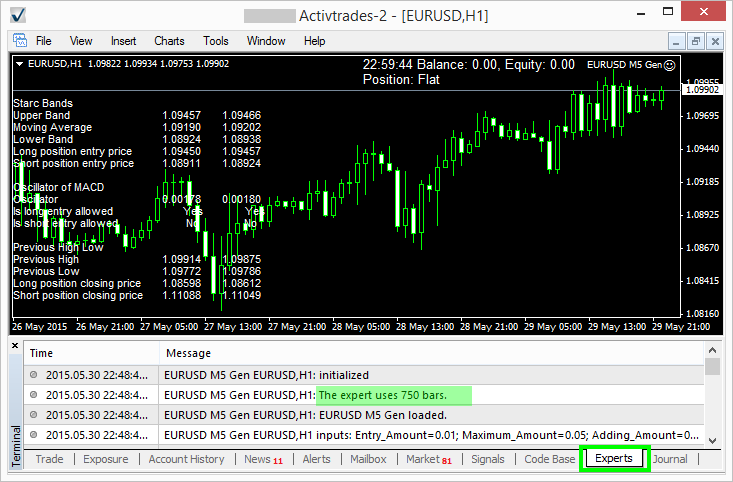
Task: Click the expert advisor smiley face icon
Action: click(x=669, y=65)
